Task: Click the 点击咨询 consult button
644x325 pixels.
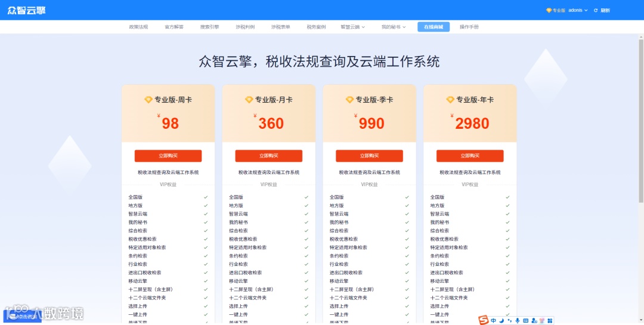Action: point(23,317)
